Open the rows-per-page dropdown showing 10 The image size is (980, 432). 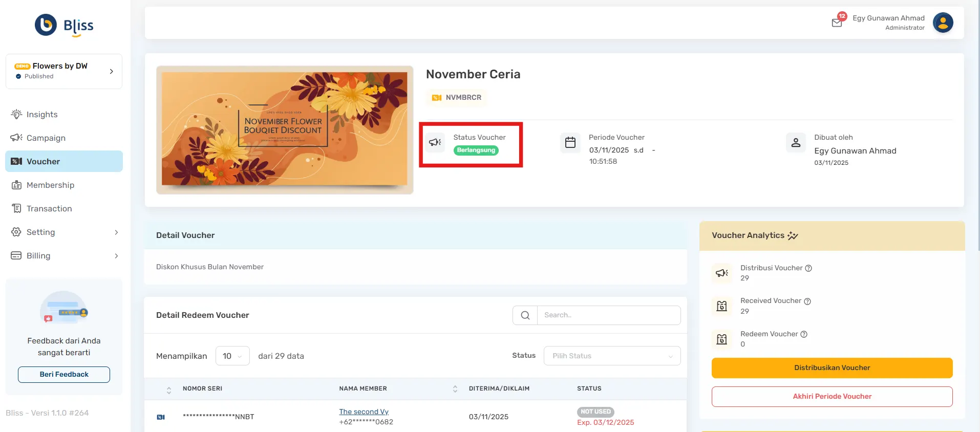tap(232, 356)
